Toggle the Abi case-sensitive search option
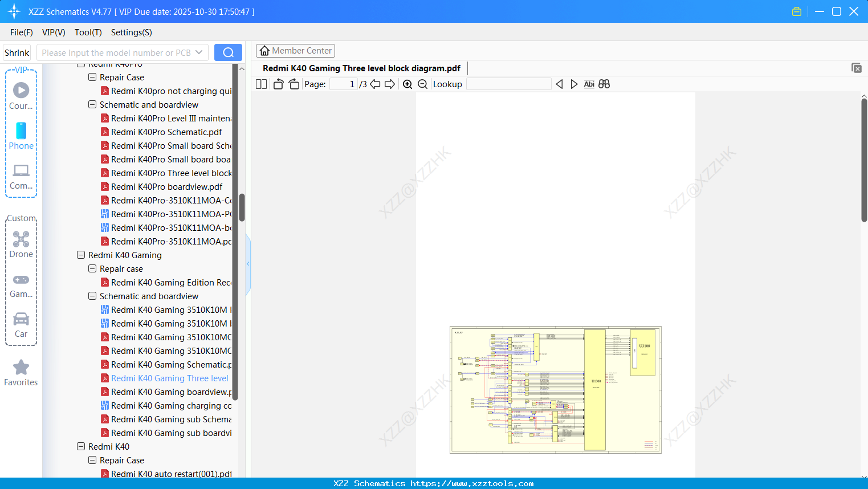 coord(589,84)
